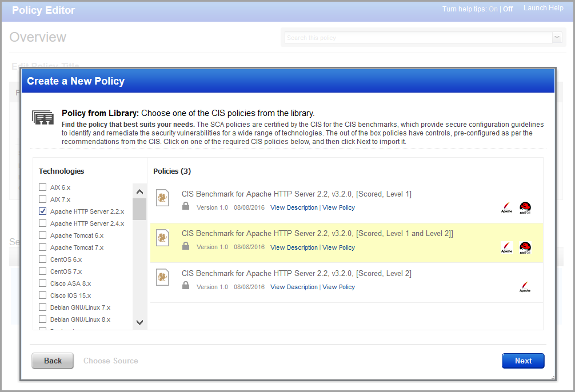575x392 pixels.
Task: Click the document icon for Level 1 and Level 2 policy
Action: (162, 238)
